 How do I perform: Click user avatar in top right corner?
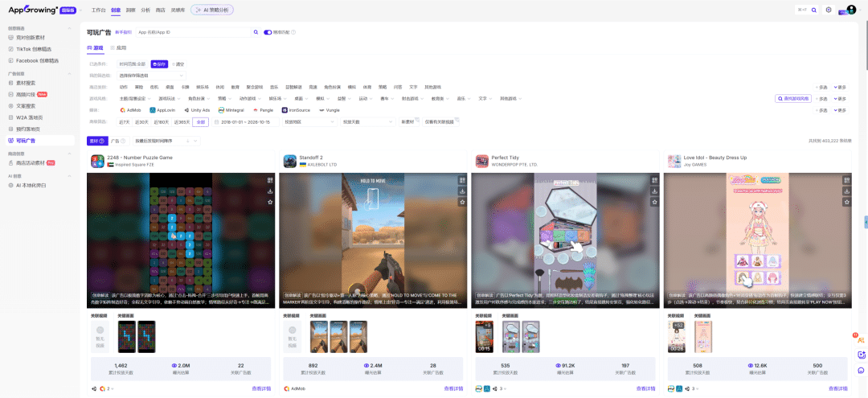coord(851,10)
